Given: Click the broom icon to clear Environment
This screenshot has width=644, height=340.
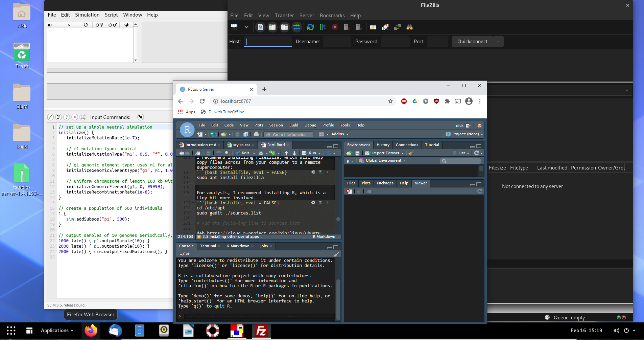Looking at the screenshot, I should (x=411, y=153).
